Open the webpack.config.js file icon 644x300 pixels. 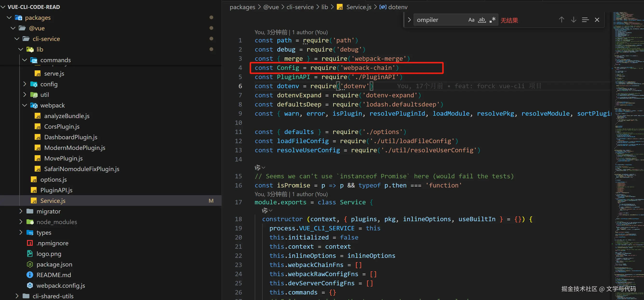[x=30, y=286]
